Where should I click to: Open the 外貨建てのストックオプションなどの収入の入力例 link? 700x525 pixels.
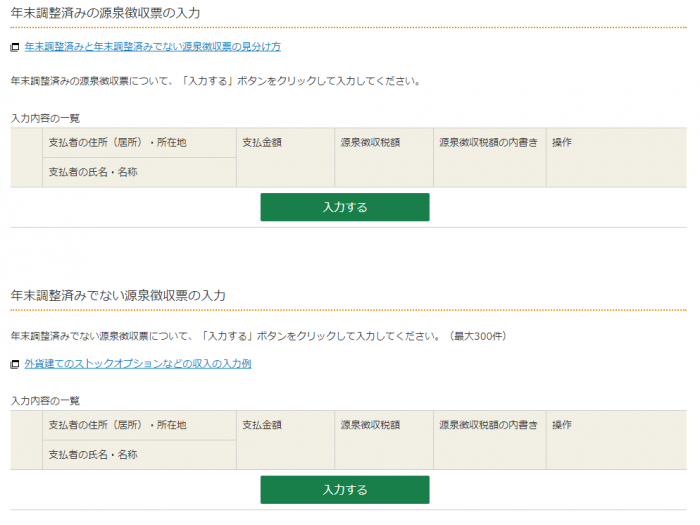(x=138, y=364)
